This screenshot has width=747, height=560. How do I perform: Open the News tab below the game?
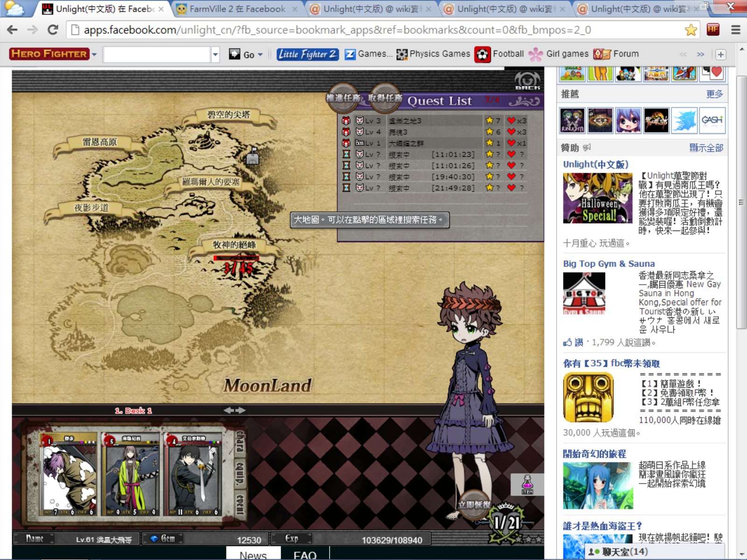pyautogui.click(x=253, y=554)
